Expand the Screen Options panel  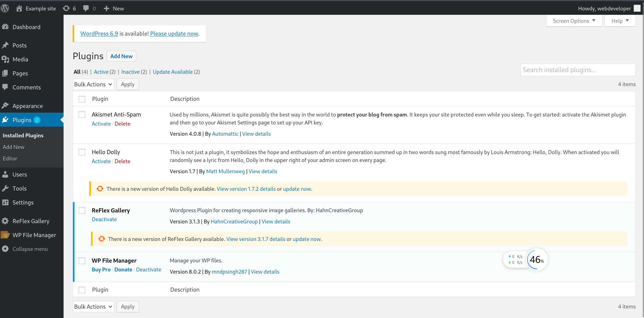click(x=574, y=21)
